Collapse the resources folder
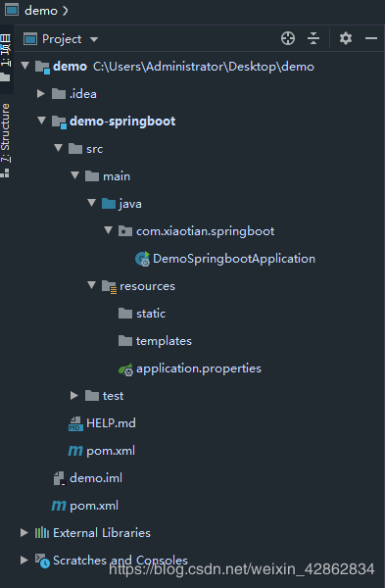Image resolution: width=385 pixels, height=588 pixels. tap(91, 285)
